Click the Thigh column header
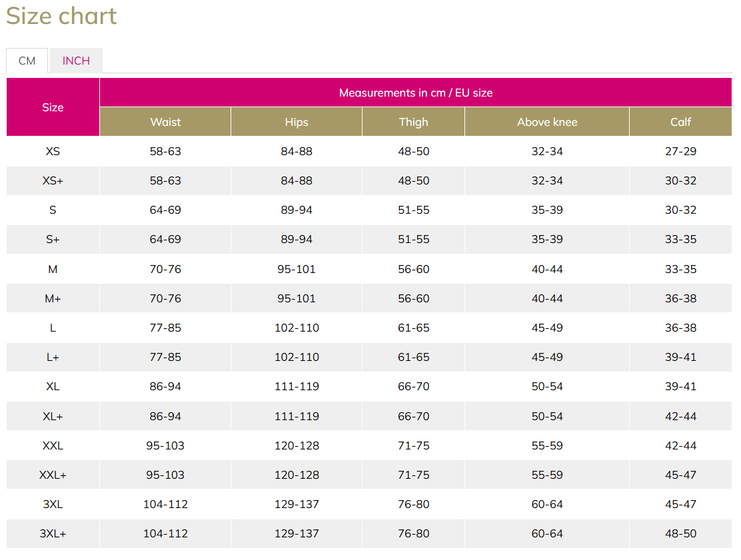Image resolution: width=741 pixels, height=560 pixels. [413, 122]
